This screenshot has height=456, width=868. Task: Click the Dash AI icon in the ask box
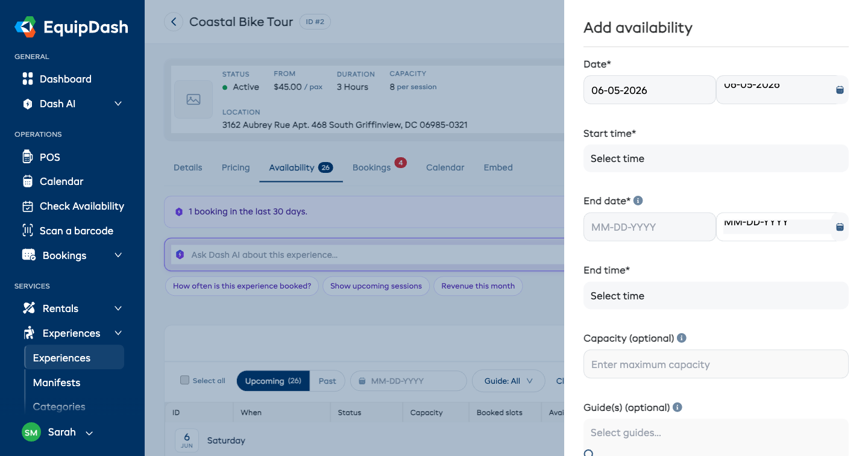[x=180, y=255]
